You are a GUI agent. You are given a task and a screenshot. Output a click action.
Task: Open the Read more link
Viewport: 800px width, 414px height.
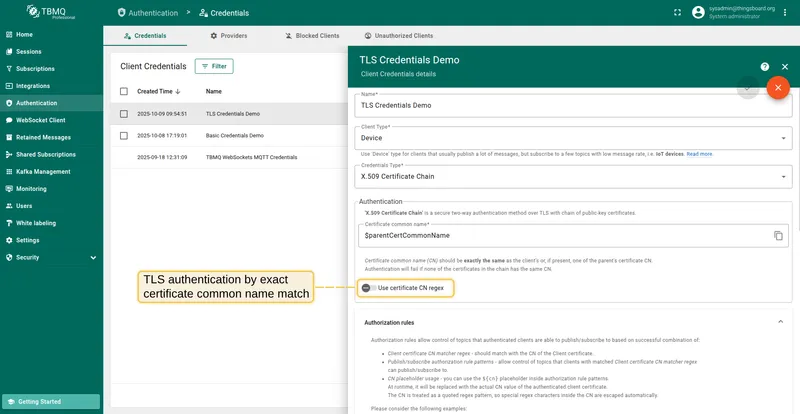pyautogui.click(x=699, y=154)
